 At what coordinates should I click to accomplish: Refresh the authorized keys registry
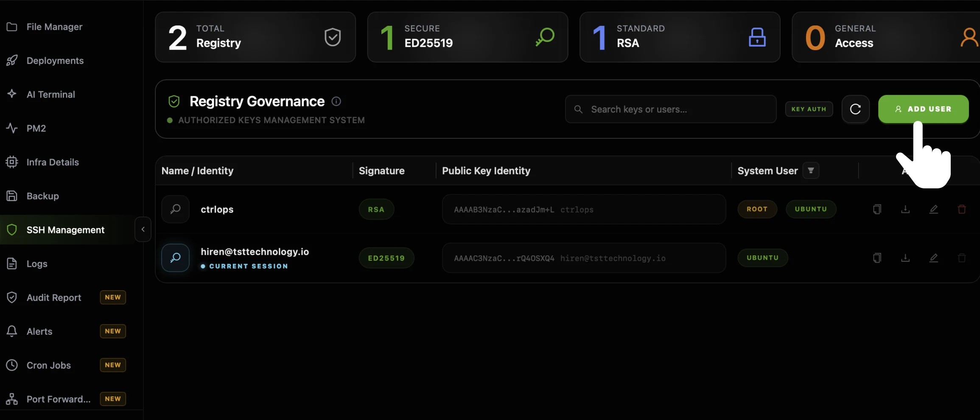(855, 109)
